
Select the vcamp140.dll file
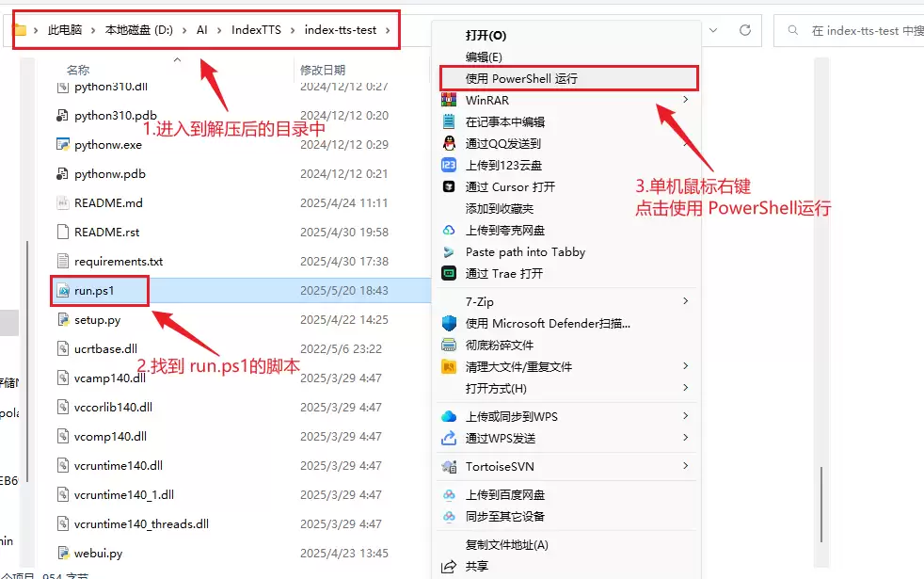coord(109,378)
